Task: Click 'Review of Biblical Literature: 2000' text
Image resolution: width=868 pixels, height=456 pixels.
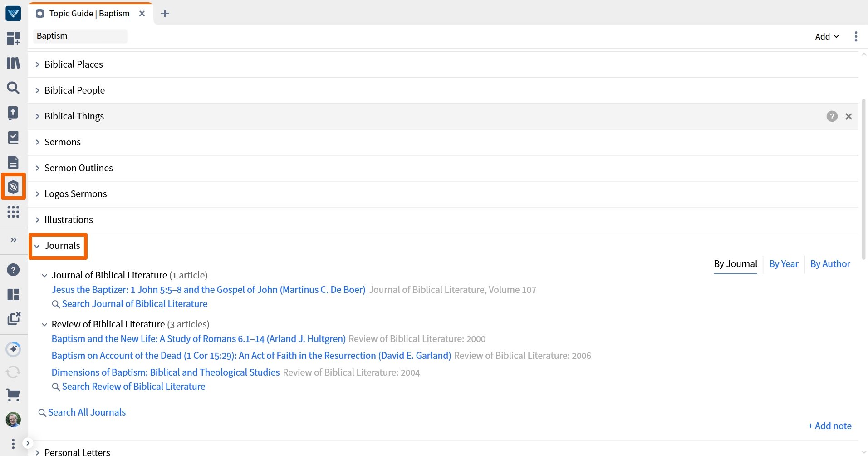Action: click(x=417, y=339)
